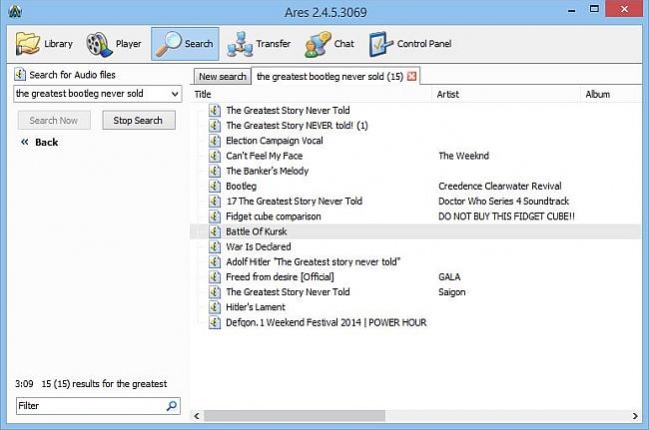Click artist 'DO NOT BUY THIS FIDGET CUBE!!'
This screenshot has height=430, width=649.
(506, 216)
